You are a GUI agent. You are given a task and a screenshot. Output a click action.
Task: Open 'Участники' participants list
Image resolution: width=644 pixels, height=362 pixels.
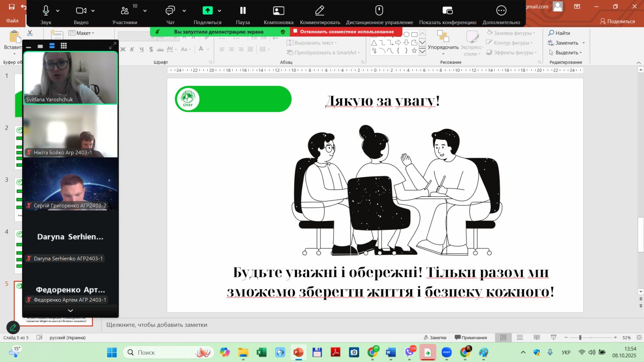[125, 11]
